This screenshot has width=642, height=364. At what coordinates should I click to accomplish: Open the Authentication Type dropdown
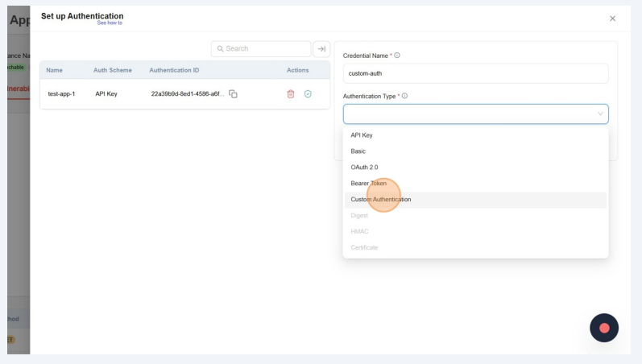(475, 114)
